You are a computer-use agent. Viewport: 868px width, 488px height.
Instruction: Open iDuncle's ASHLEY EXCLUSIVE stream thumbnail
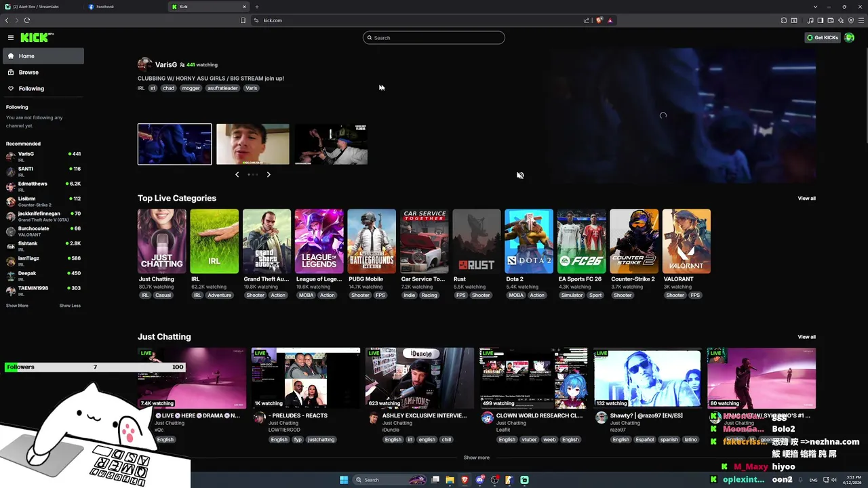click(x=420, y=378)
